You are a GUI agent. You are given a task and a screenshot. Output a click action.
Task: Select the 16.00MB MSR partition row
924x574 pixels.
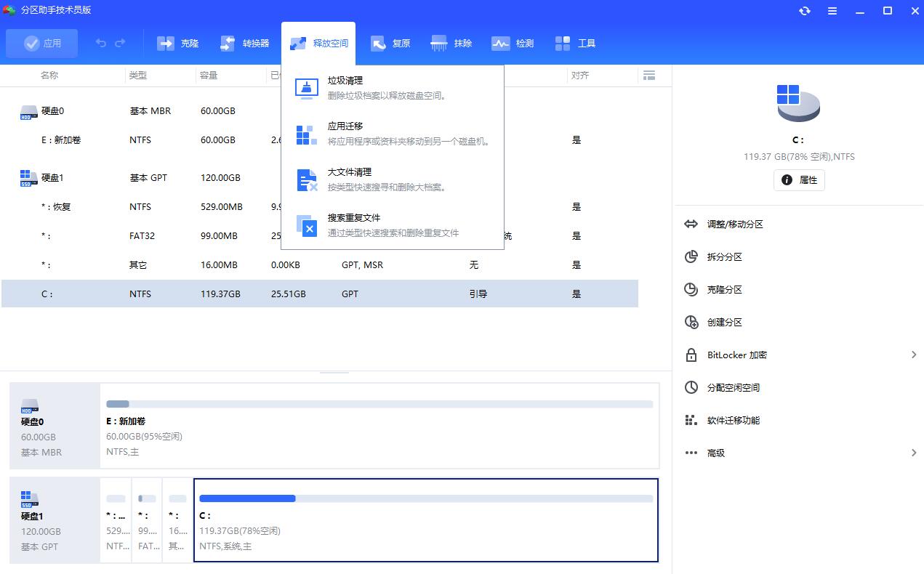coord(320,265)
